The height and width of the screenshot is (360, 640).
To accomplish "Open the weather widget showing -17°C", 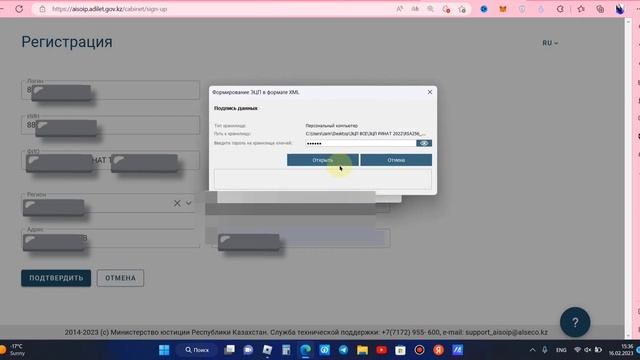I will point(13,350).
